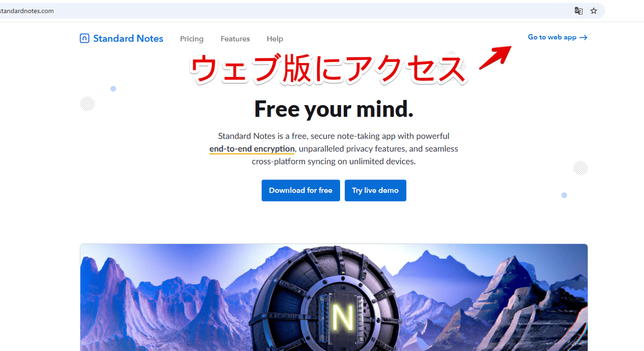Click the mountain vault hero image
The width and height of the screenshot is (644, 351).
334,297
